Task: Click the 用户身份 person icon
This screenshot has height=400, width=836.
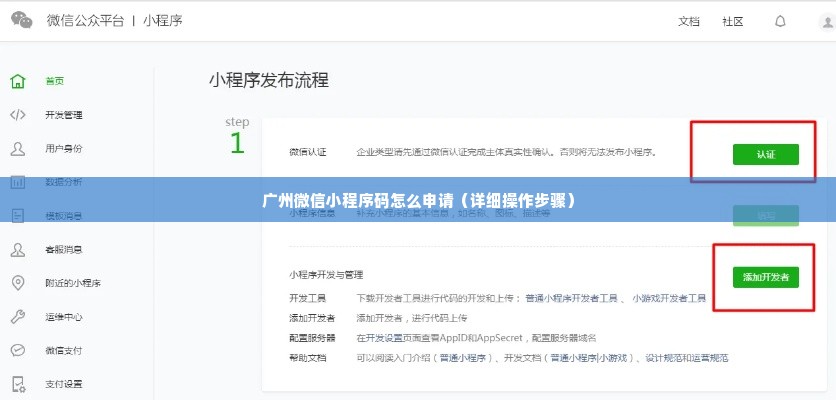Action: (x=18, y=149)
